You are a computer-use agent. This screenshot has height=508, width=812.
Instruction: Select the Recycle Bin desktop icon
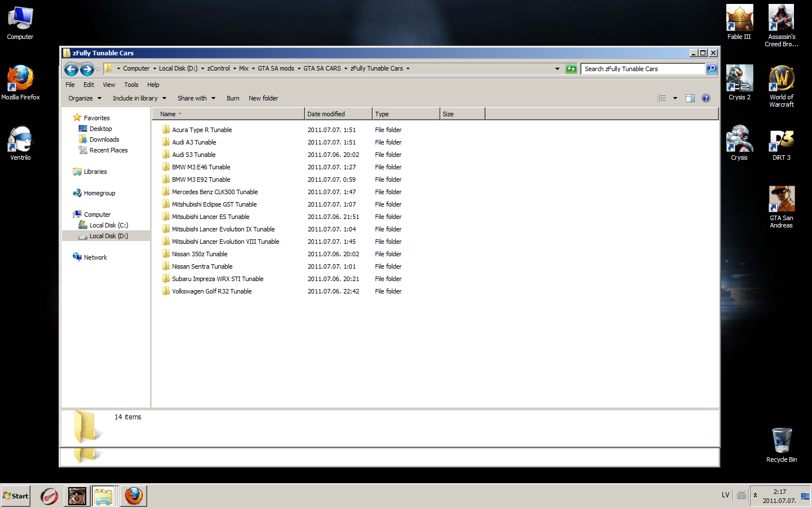pyautogui.click(x=782, y=445)
